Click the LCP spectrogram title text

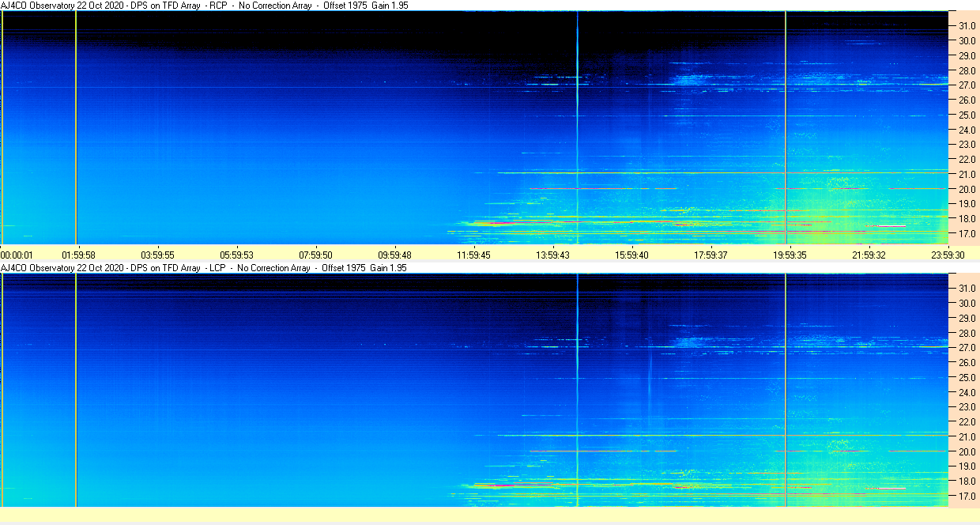(x=204, y=268)
